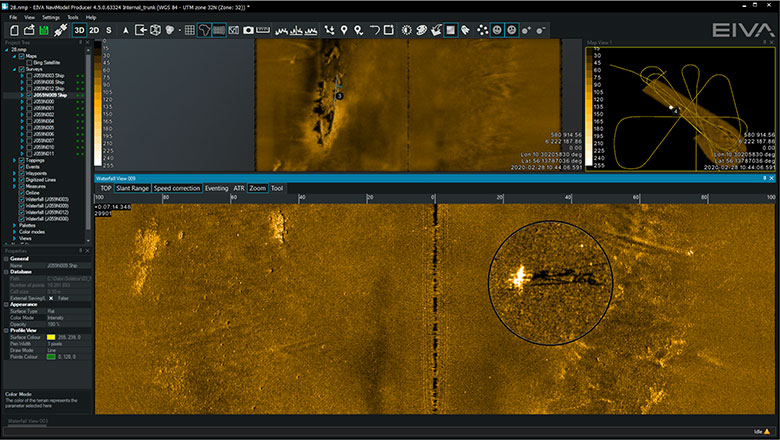The height and width of the screenshot is (440, 780).
Task: Click the Slant Range button
Action: click(132, 188)
